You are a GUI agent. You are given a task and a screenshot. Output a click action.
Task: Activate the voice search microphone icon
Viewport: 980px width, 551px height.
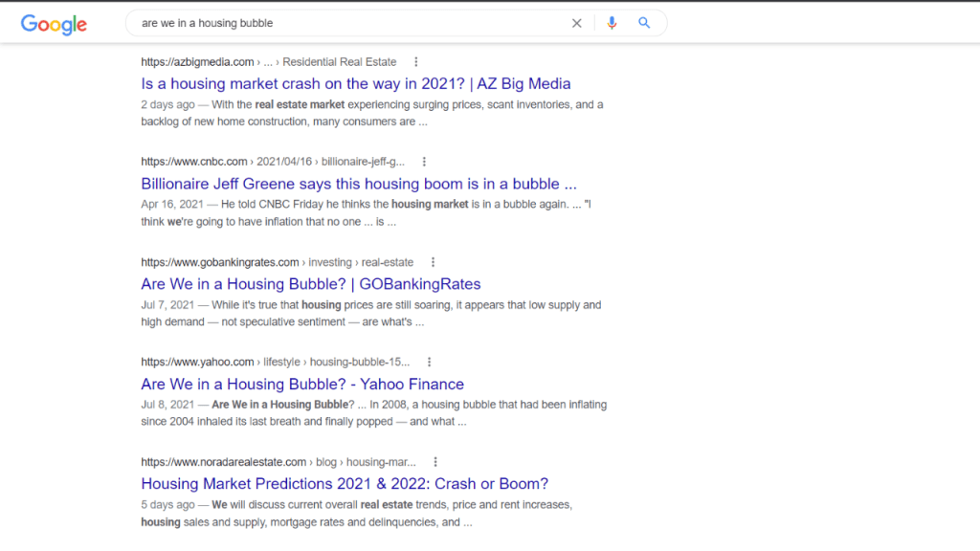pyautogui.click(x=612, y=22)
